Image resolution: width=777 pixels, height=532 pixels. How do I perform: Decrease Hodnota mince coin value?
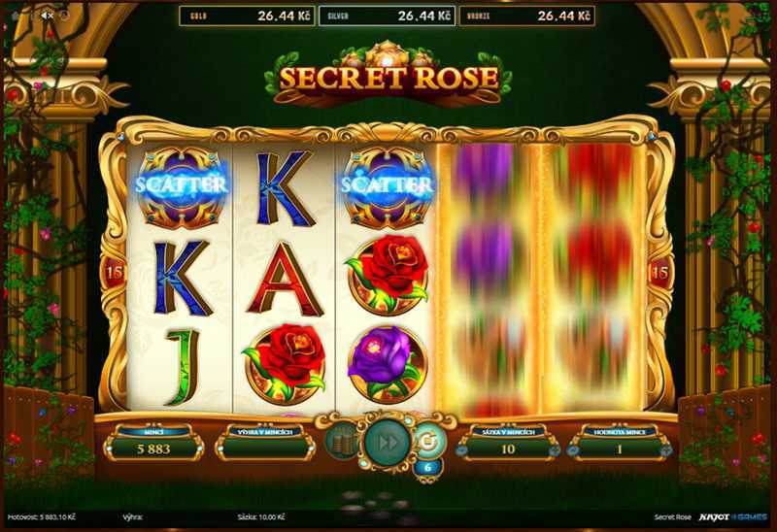[x=573, y=451]
